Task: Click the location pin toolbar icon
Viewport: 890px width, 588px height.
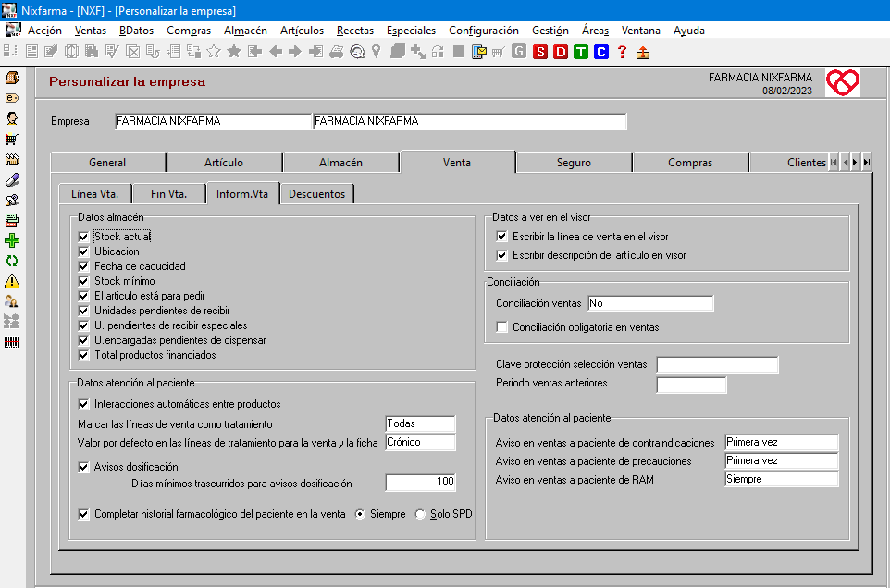Action: (x=376, y=52)
